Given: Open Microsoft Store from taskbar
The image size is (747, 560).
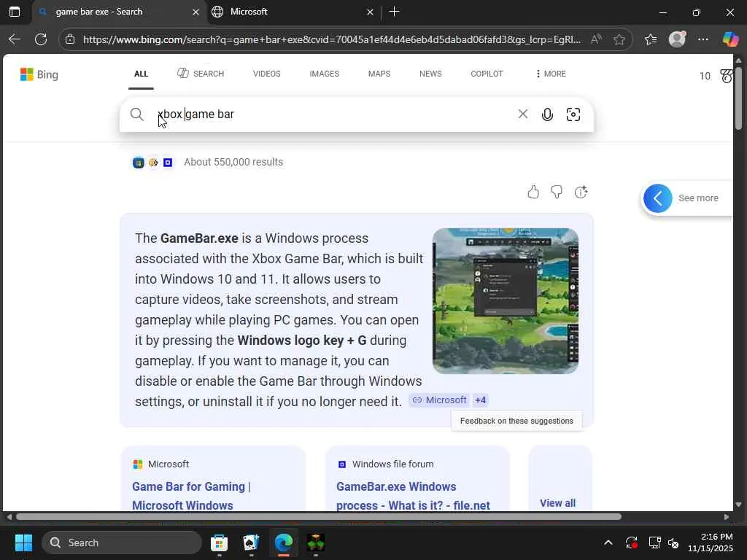Looking at the screenshot, I should pyautogui.click(x=219, y=542).
